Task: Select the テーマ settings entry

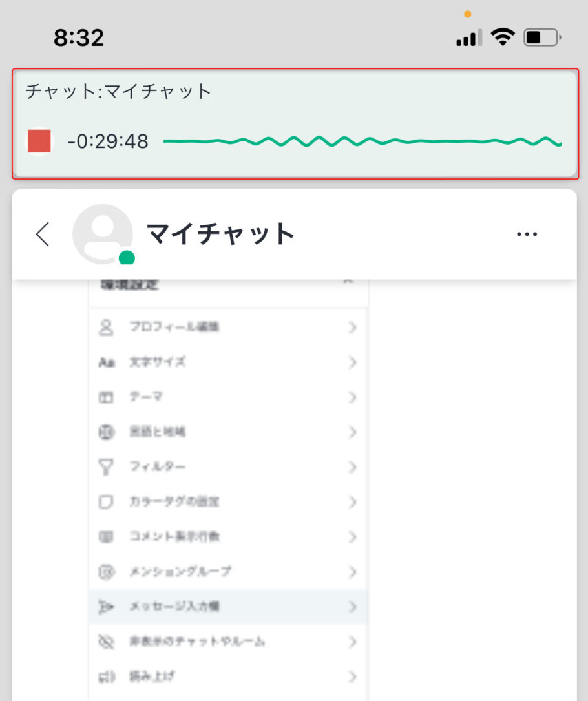Action: 228,397
